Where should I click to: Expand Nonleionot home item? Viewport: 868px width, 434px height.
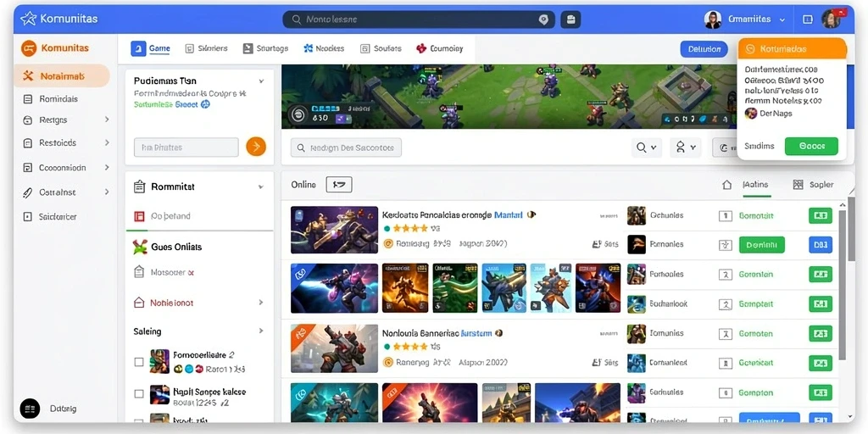(261, 303)
